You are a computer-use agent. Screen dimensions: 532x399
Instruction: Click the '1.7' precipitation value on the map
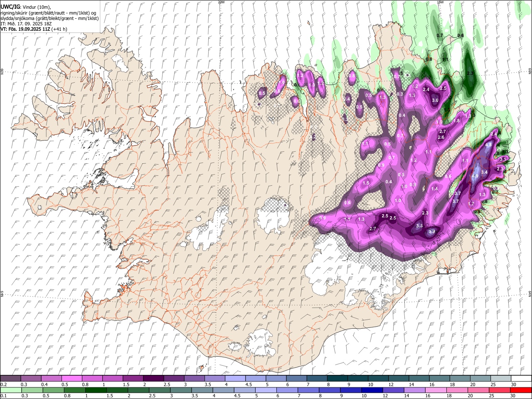pos(471,204)
